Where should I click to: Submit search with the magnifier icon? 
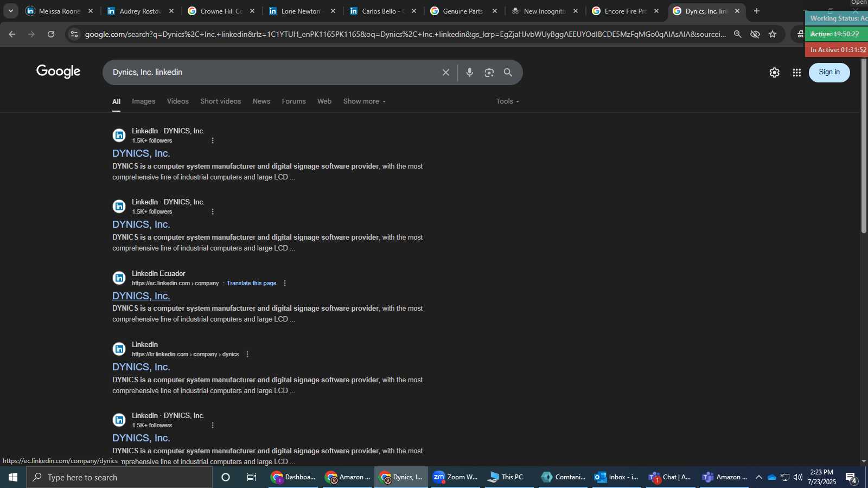tap(508, 72)
